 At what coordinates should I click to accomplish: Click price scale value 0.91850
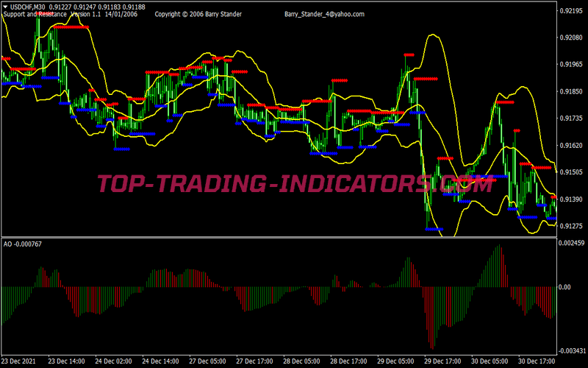click(572, 91)
